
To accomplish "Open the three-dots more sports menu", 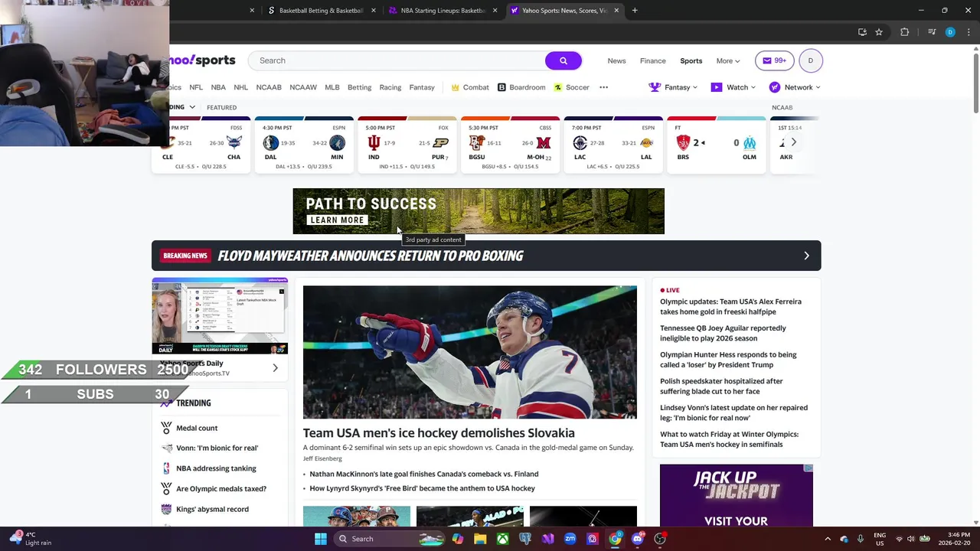I will click(x=603, y=87).
